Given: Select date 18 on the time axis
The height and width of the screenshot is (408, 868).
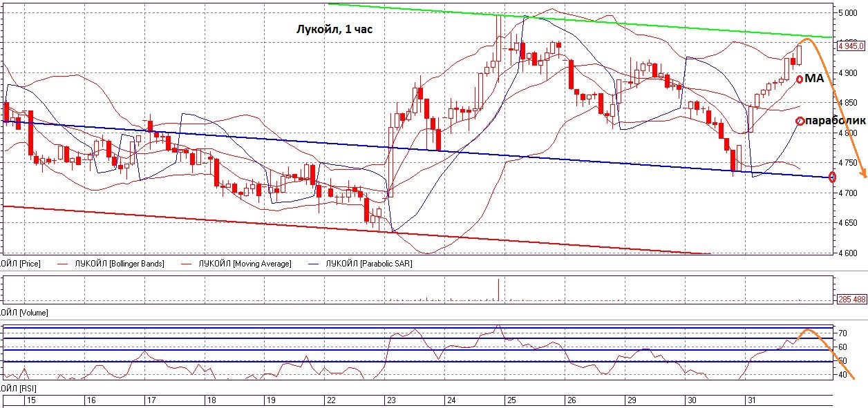Looking at the screenshot, I should point(213,400).
